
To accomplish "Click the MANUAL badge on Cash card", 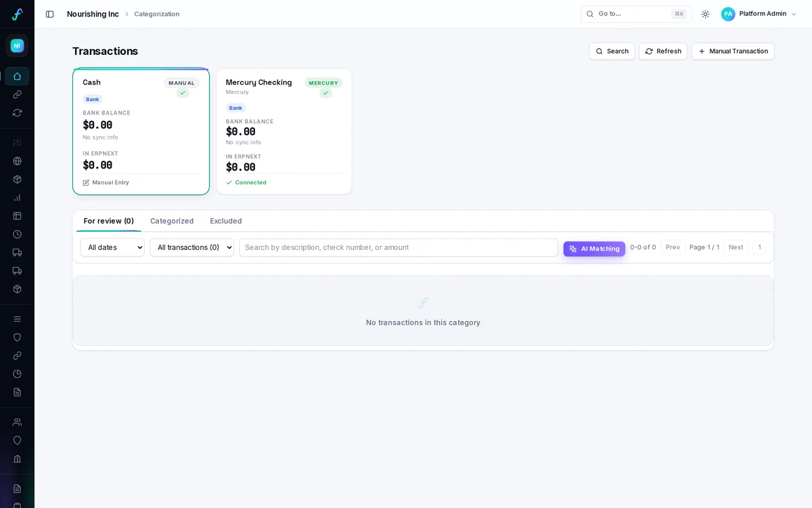I will pyautogui.click(x=181, y=83).
